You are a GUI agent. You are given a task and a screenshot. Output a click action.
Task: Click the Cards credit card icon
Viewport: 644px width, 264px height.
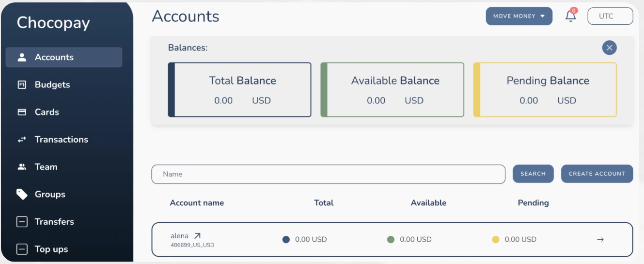coord(22,112)
